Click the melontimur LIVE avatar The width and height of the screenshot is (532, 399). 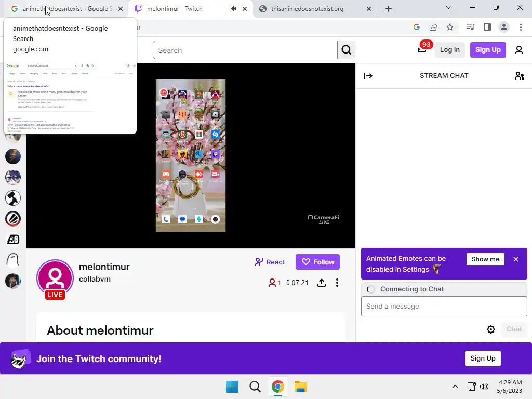[55, 279]
